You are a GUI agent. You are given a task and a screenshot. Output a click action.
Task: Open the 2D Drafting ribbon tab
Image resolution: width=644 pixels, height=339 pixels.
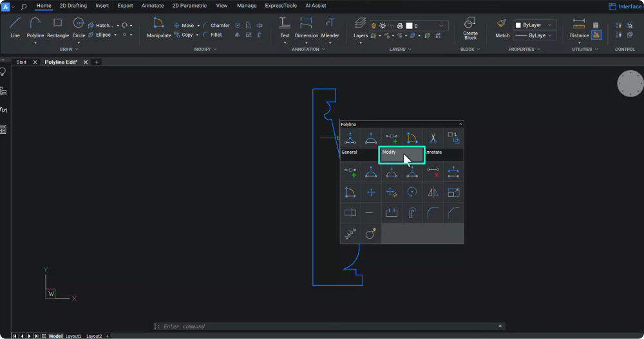click(73, 6)
